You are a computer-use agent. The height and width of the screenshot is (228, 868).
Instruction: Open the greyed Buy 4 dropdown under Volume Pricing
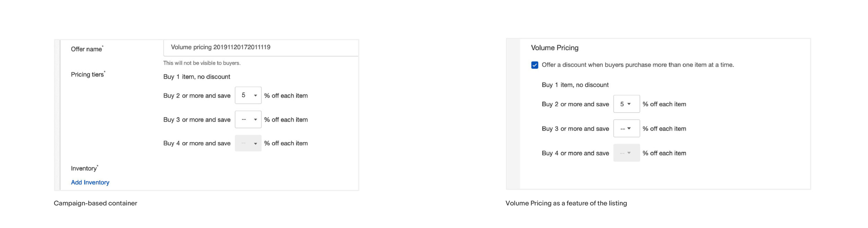point(626,153)
